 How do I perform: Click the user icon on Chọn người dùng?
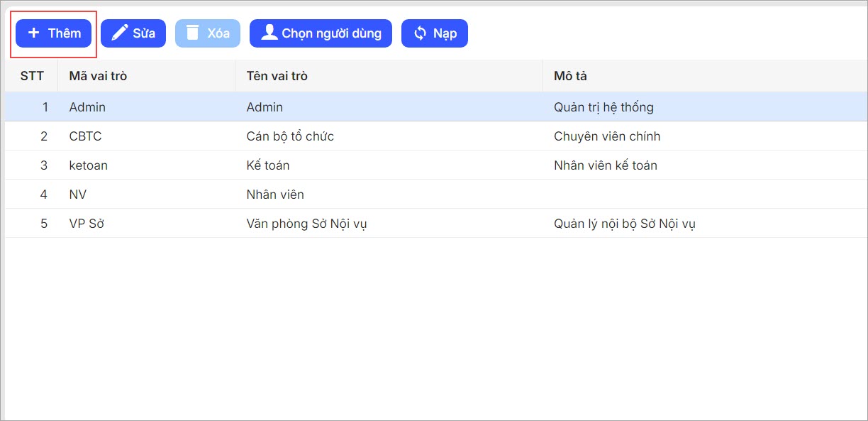point(269,33)
